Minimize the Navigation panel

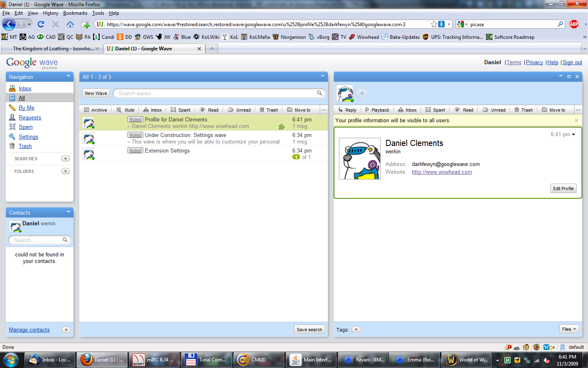pos(68,76)
